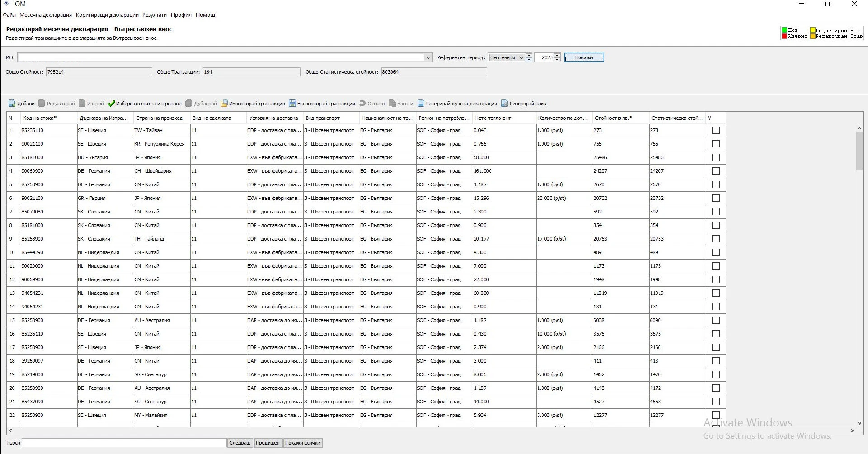Viewport: 868px width, 454px height.
Task: Click Избери всички за изтриване checkmark icon
Action: click(111, 104)
